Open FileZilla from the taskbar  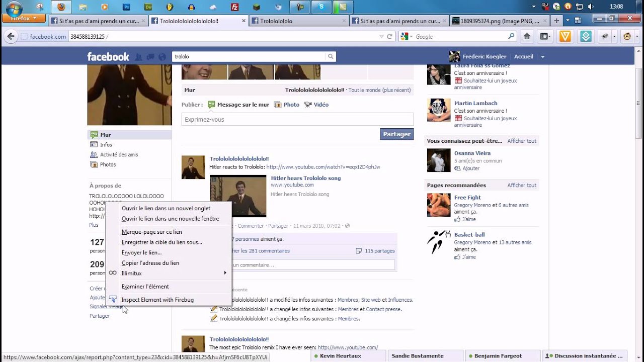point(234,7)
